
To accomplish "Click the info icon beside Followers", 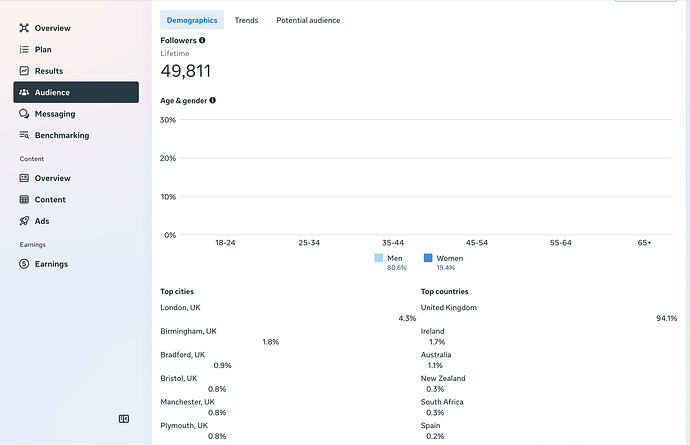I will 202,40.
